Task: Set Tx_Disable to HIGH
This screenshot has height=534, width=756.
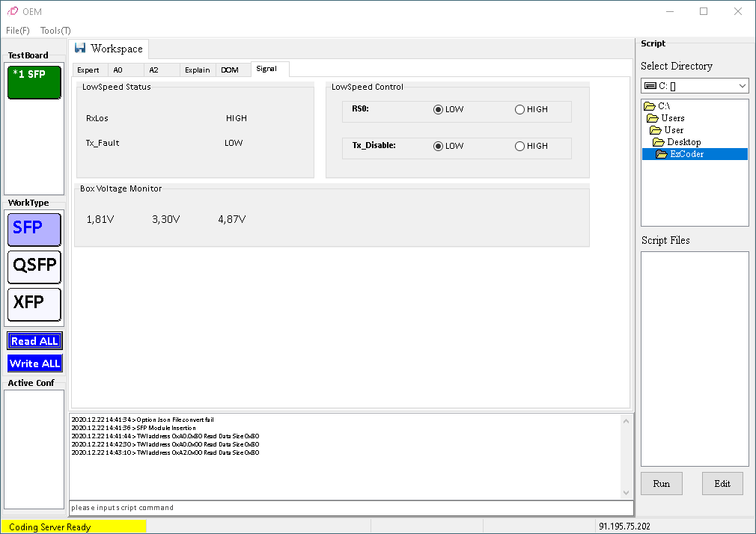Action: (x=520, y=147)
